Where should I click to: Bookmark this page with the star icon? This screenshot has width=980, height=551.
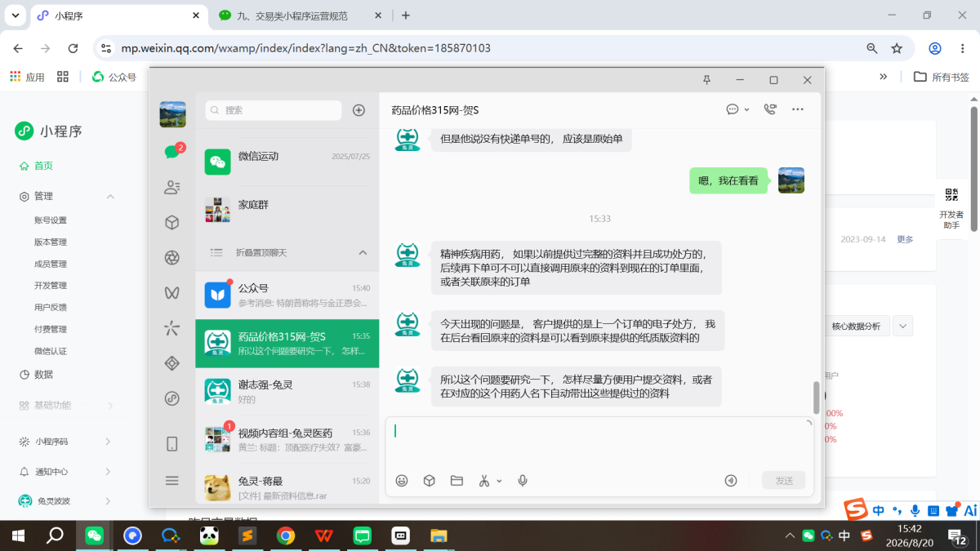(897, 48)
